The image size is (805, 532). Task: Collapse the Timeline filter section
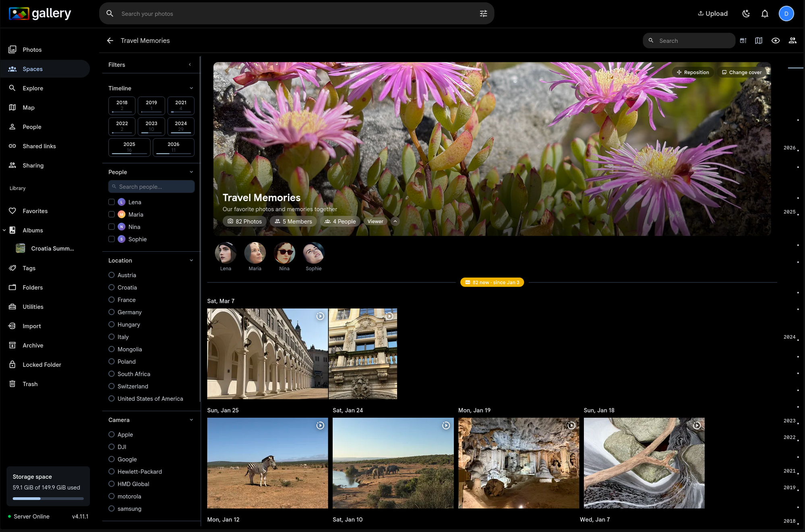pyautogui.click(x=190, y=88)
